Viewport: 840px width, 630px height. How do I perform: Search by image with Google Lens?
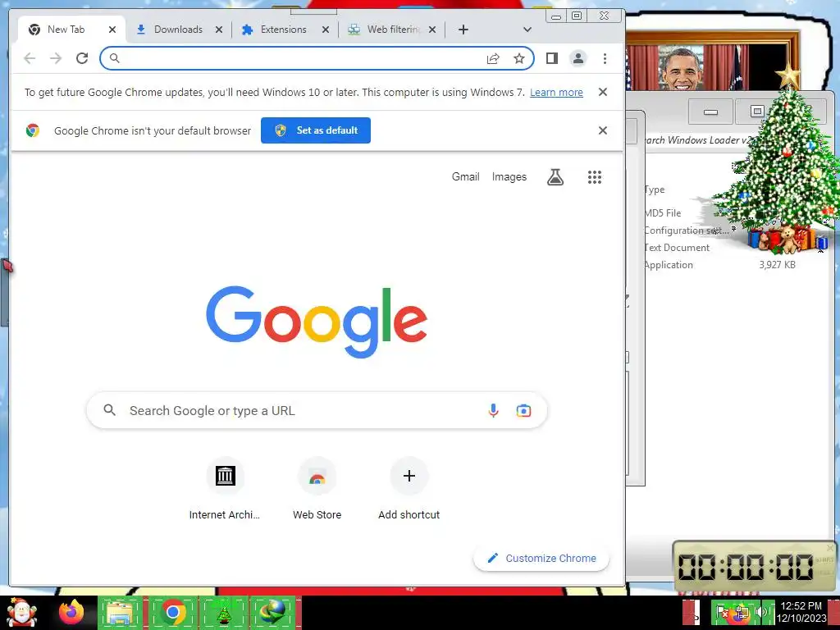523,410
